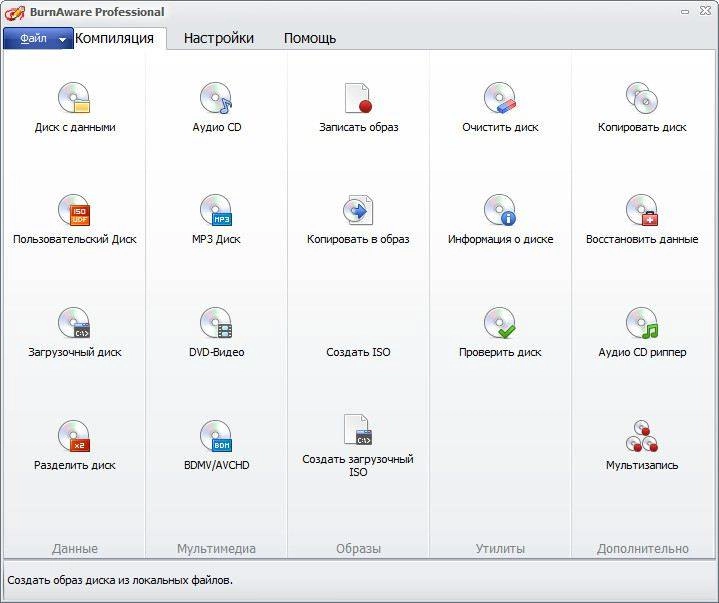
Task: Click the Создать загрузочный ISO icon
Action: point(358,430)
